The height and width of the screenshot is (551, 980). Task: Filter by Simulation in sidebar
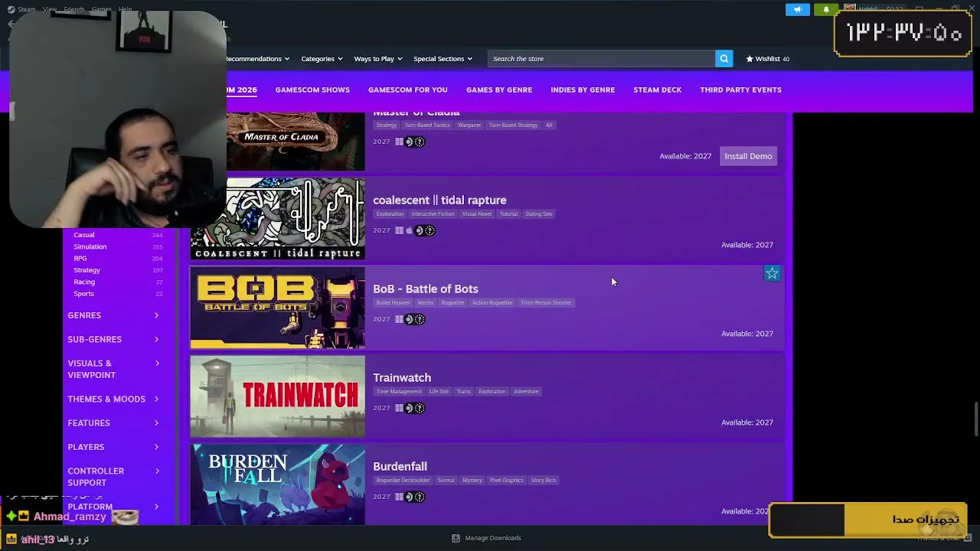click(90, 246)
